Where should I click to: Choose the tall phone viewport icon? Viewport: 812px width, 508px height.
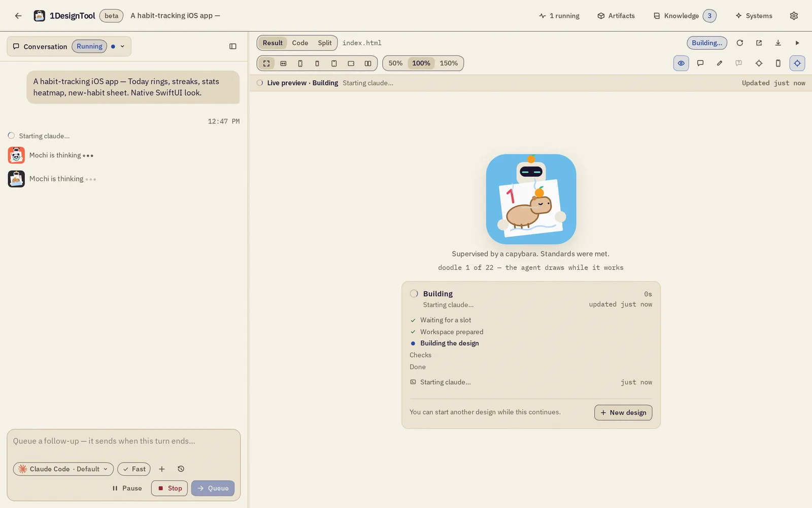pos(300,63)
